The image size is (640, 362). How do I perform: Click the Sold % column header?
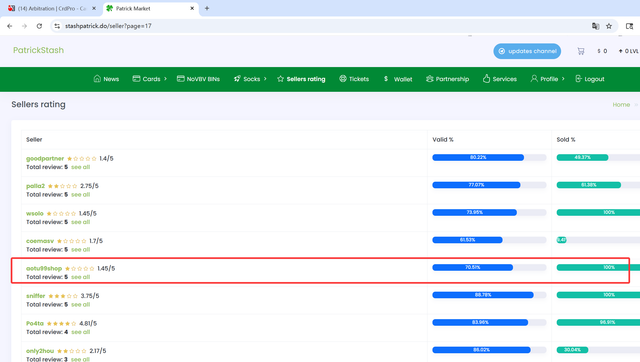pos(566,140)
